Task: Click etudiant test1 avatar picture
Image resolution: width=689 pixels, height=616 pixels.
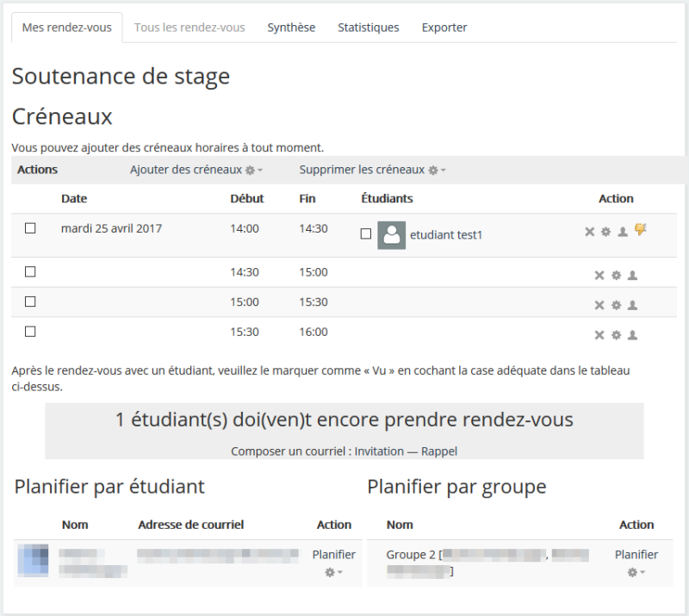Action: pyautogui.click(x=392, y=235)
